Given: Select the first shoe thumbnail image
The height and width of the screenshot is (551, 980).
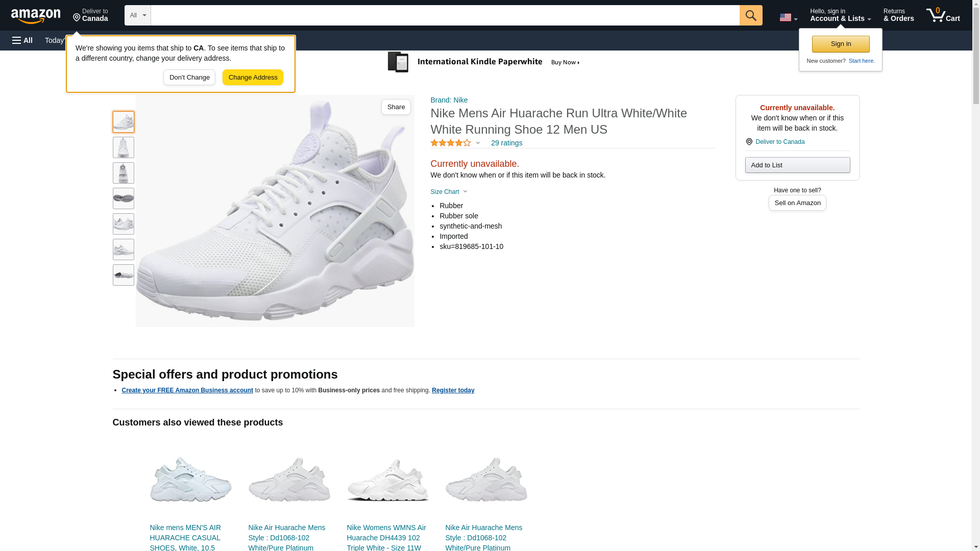Looking at the screenshot, I should 124,122.
